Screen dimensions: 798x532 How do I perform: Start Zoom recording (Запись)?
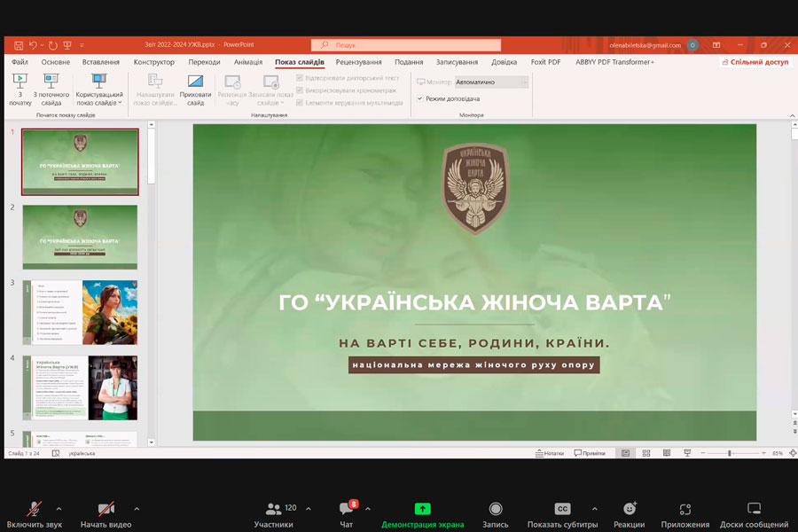(x=496, y=514)
